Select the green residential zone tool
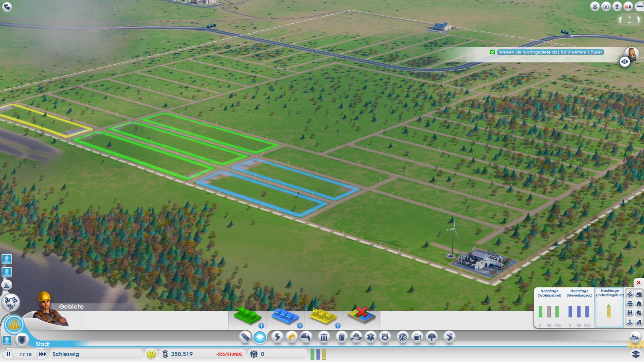 (247, 316)
